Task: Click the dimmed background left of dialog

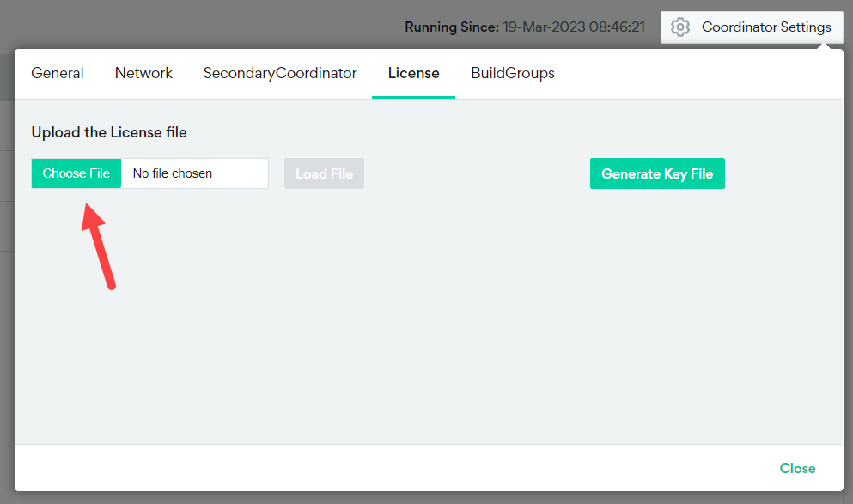Action: 6,258
